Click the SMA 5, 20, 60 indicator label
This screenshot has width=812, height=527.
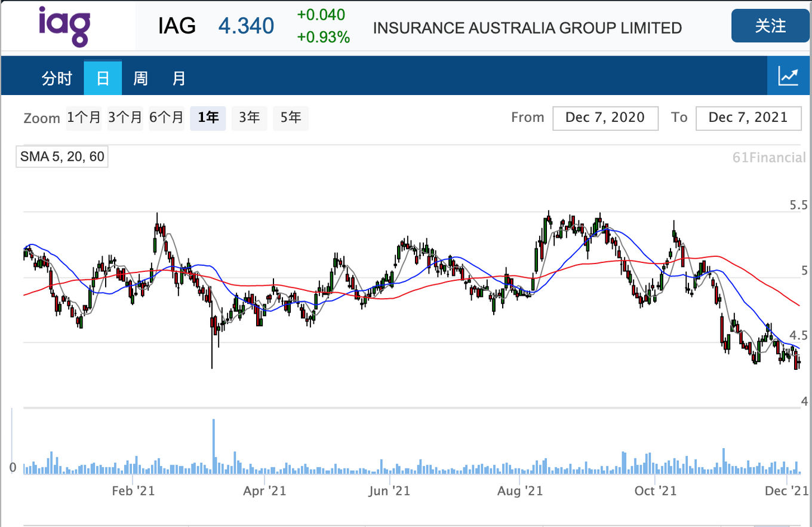pos(62,157)
